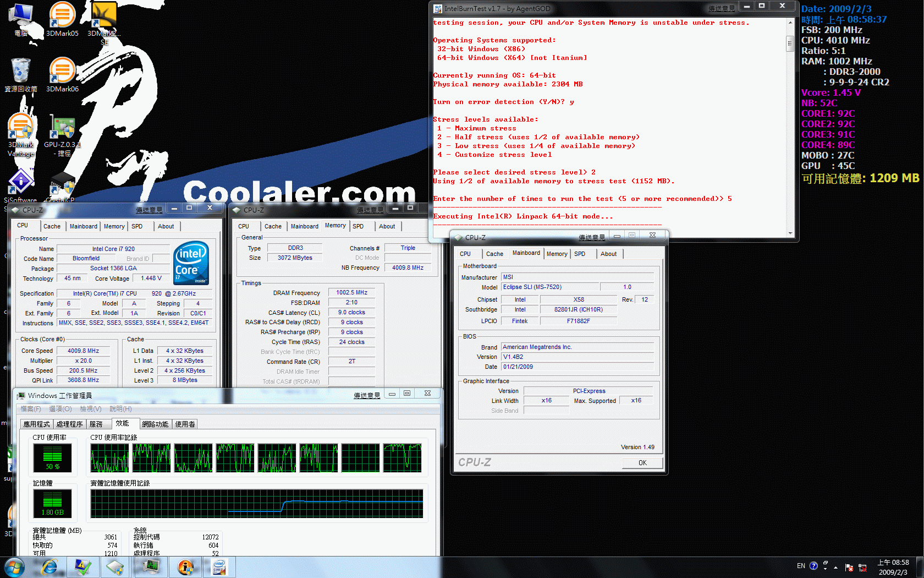
Task: Switch to the CPU-Z Intel Core taskbar button
Action: coord(219,567)
